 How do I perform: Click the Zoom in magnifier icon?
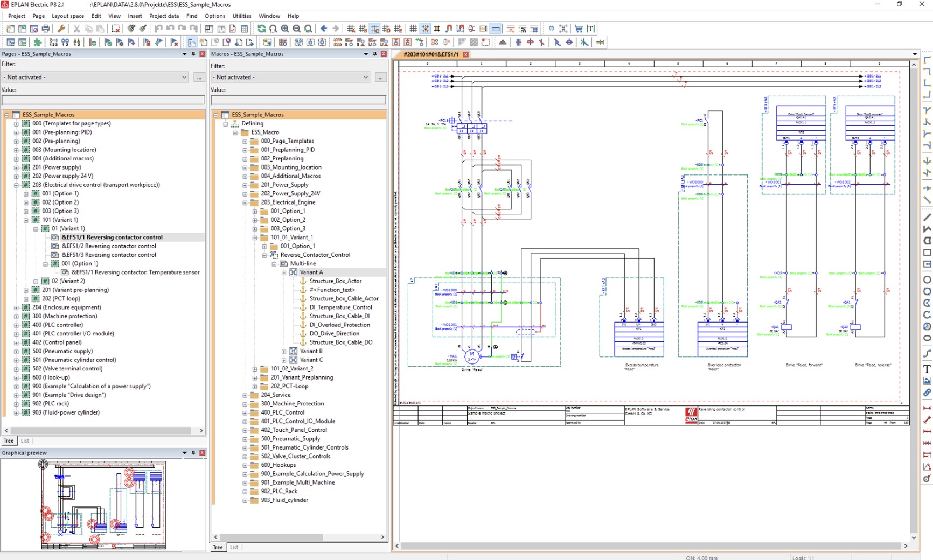click(284, 29)
